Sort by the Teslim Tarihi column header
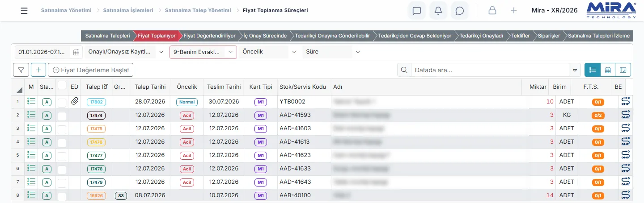 pyautogui.click(x=224, y=87)
